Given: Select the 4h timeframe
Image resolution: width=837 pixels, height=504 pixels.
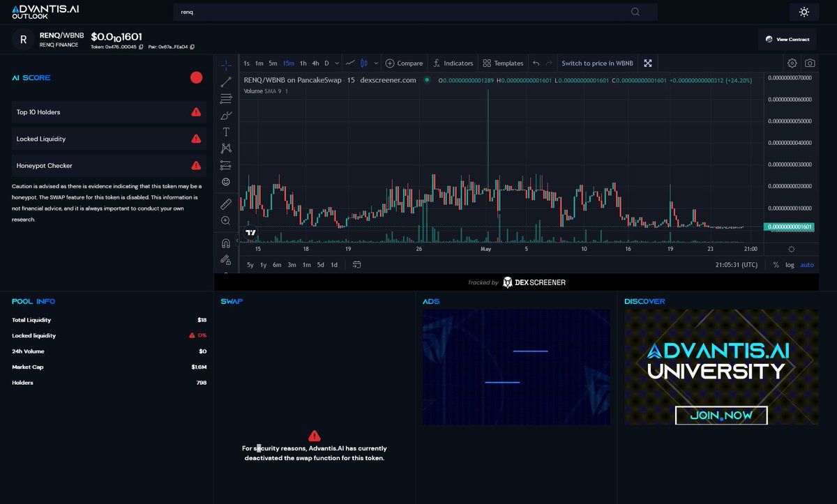Looking at the screenshot, I should click(315, 63).
